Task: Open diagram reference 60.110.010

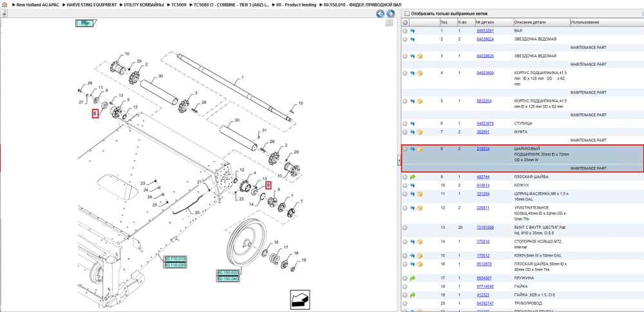Action: (x=175, y=258)
